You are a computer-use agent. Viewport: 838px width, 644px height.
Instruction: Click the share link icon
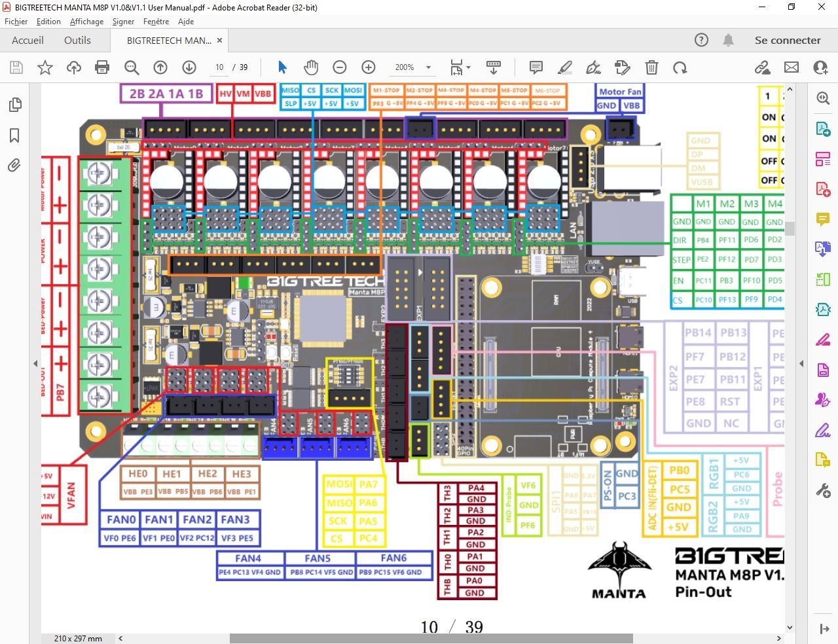(x=762, y=67)
